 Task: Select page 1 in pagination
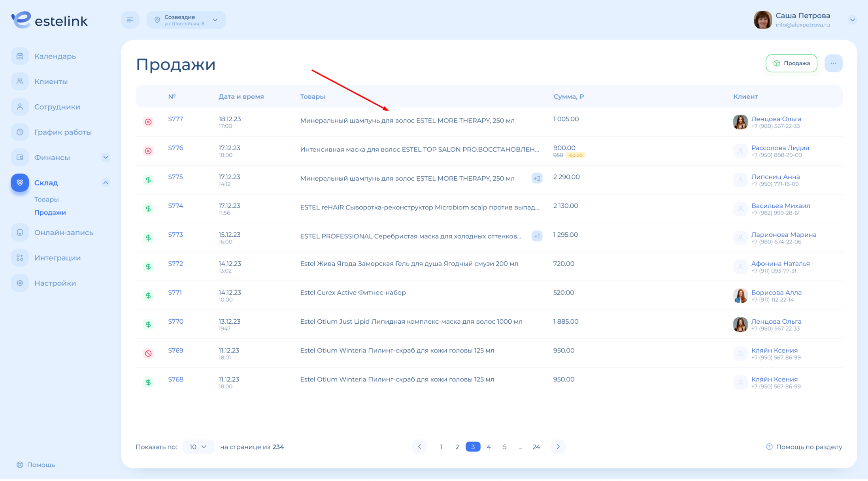pos(441,447)
